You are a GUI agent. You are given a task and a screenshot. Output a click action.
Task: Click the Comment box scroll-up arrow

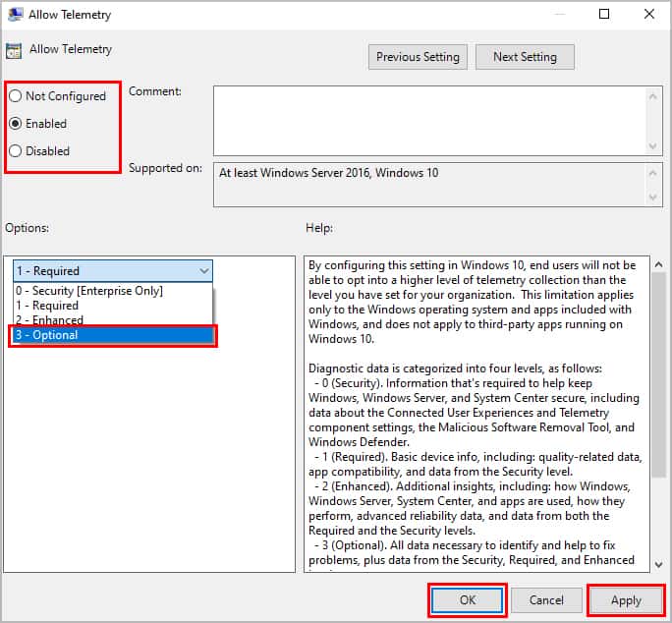652,97
